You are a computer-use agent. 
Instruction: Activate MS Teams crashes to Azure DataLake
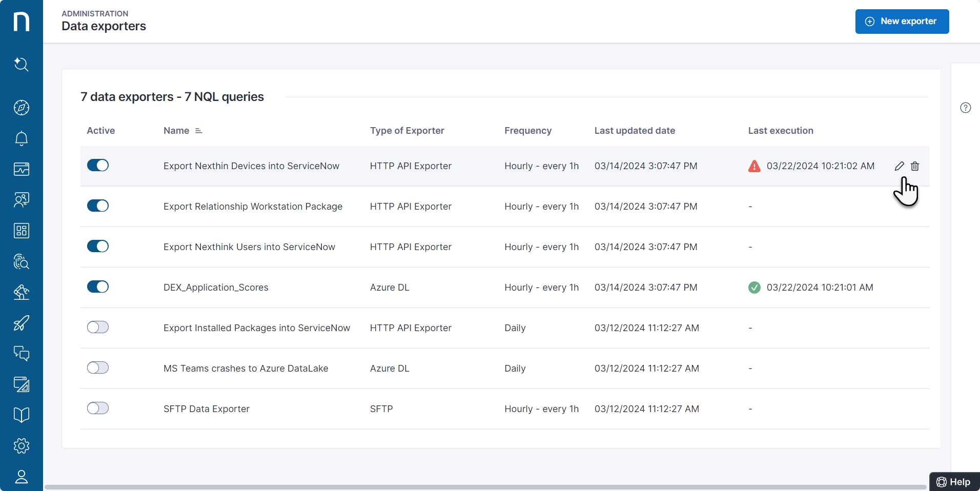pyautogui.click(x=98, y=367)
